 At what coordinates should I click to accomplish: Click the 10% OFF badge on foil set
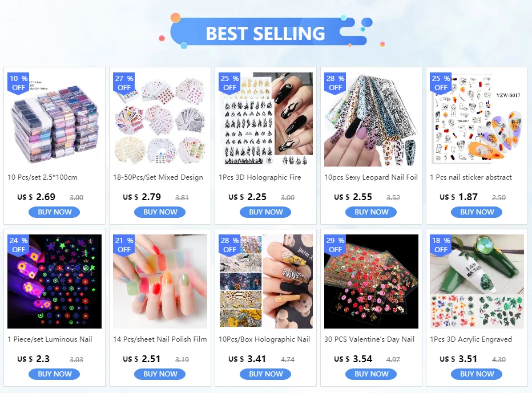point(18,83)
